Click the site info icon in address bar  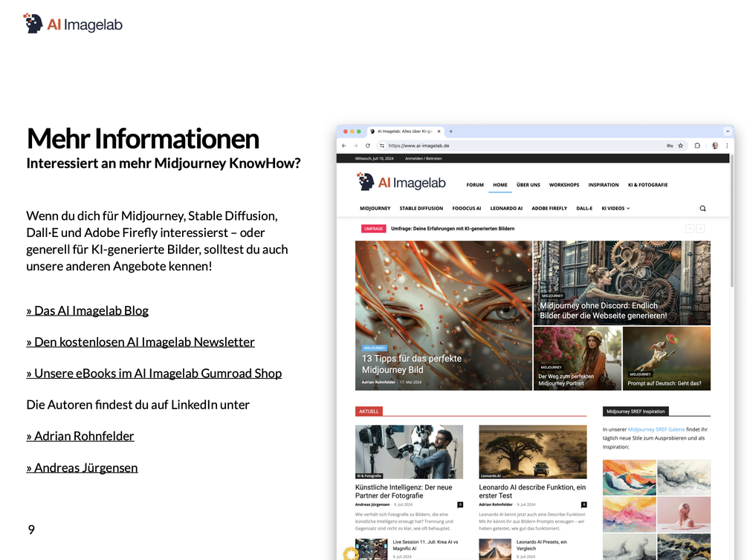[x=382, y=146]
